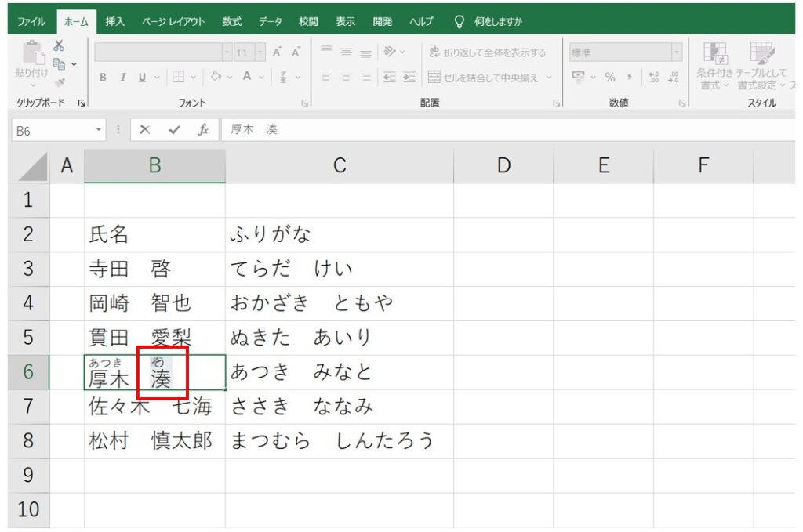Click the furigana display icon

(282, 77)
